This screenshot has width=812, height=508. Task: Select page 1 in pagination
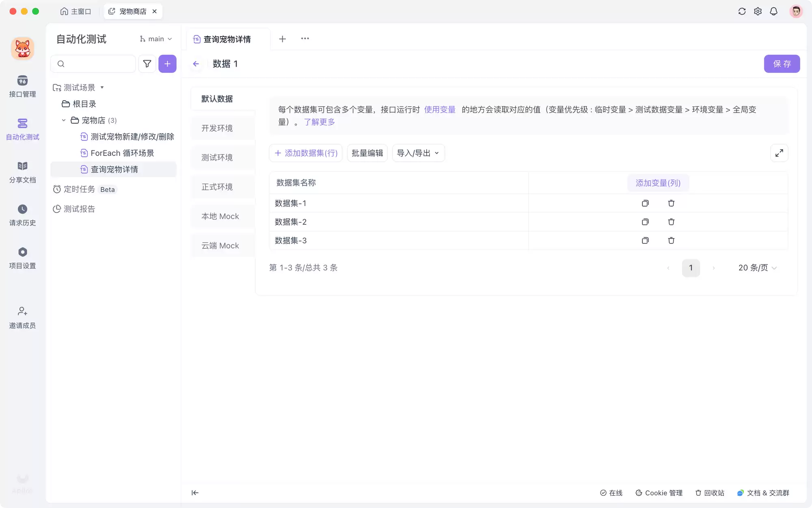pos(691,268)
